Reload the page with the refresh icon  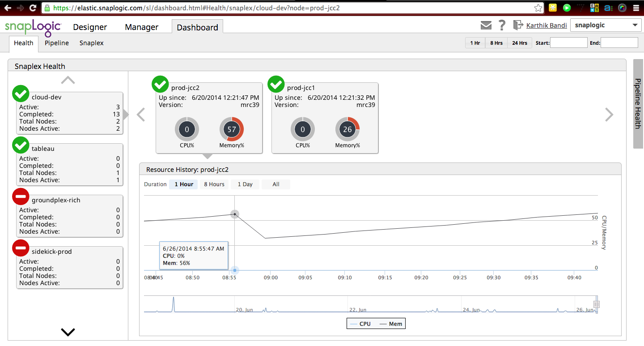(33, 8)
